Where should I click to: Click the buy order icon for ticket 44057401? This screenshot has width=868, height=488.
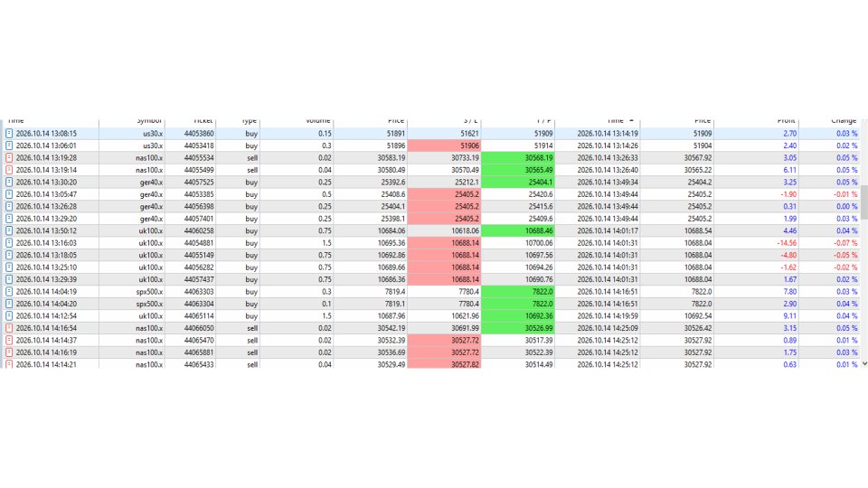[9, 219]
